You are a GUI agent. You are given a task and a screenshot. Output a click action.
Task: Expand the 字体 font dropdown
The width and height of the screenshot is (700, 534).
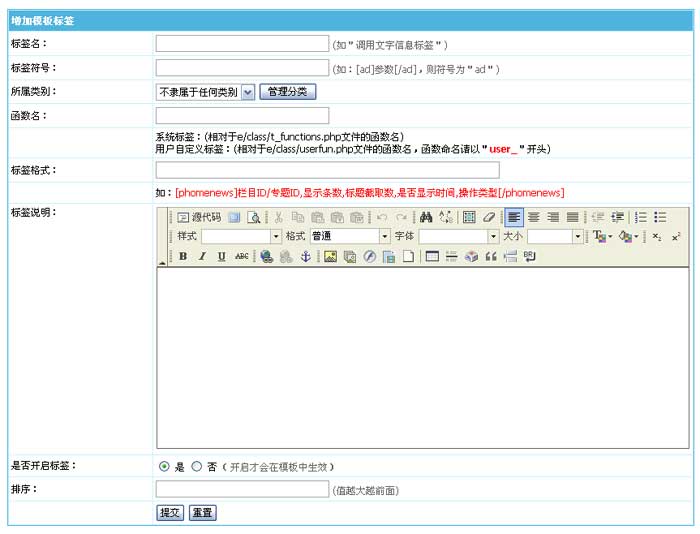pos(493,237)
